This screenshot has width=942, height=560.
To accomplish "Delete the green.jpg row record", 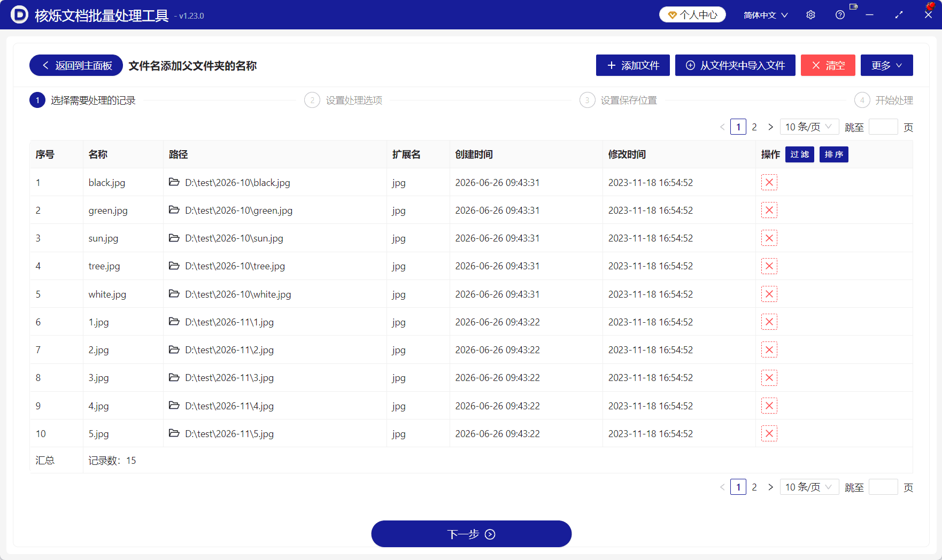I will 769,210.
